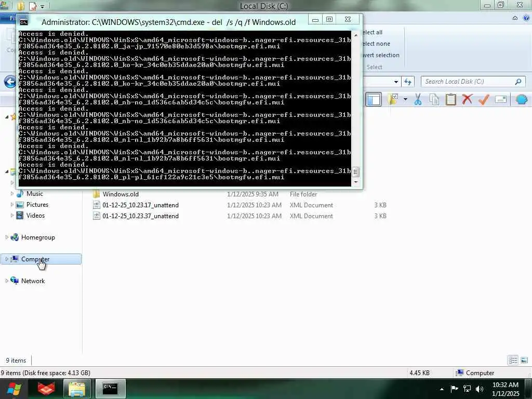The width and height of the screenshot is (532, 399).
Task: Click the folder icon in title bar
Action: (x=21, y=6)
